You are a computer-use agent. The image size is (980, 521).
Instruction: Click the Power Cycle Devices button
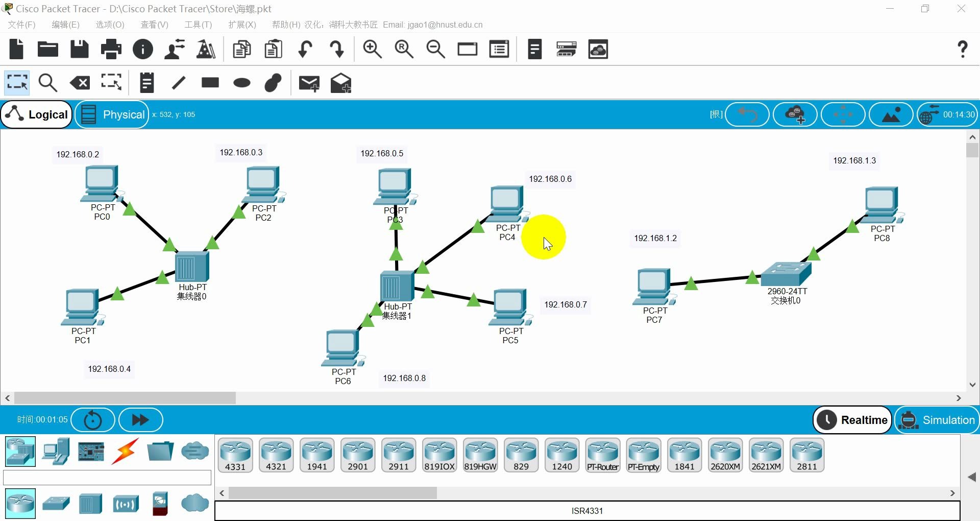pos(92,419)
